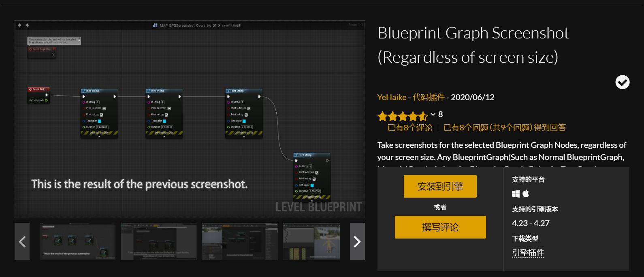
Task: Click the 或者 label between buttons
Action: click(440, 207)
